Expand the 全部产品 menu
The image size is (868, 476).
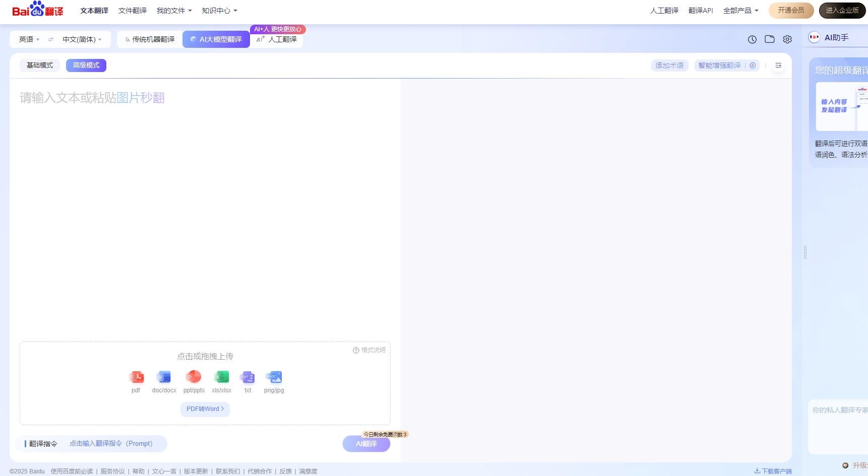[740, 11]
